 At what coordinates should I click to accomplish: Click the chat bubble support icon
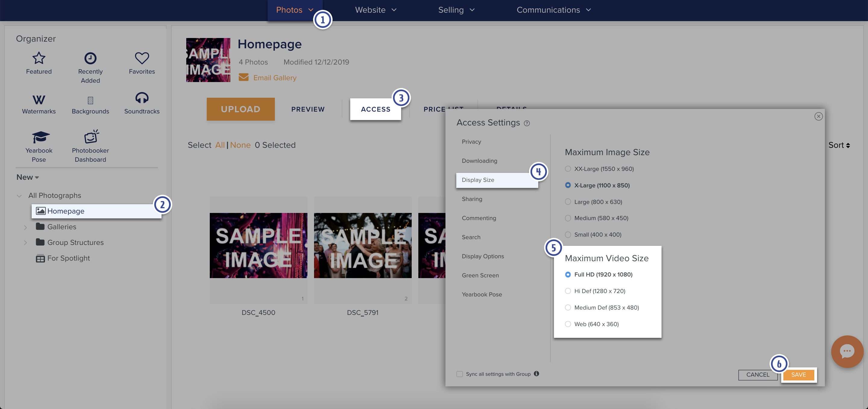[x=847, y=351]
